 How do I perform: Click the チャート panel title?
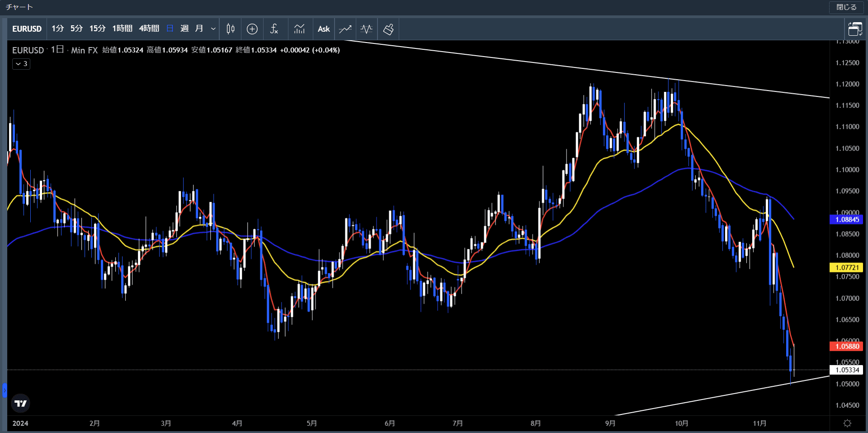pos(19,7)
